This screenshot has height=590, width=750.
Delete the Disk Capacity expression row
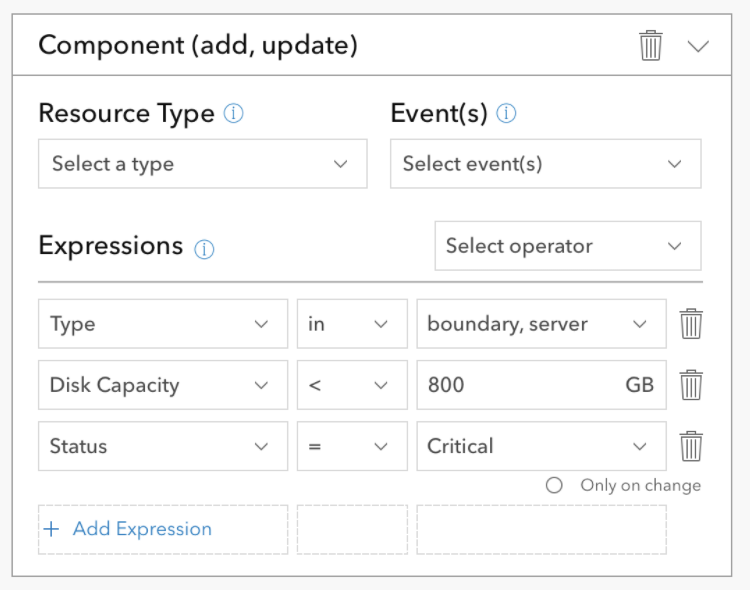point(691,385)
